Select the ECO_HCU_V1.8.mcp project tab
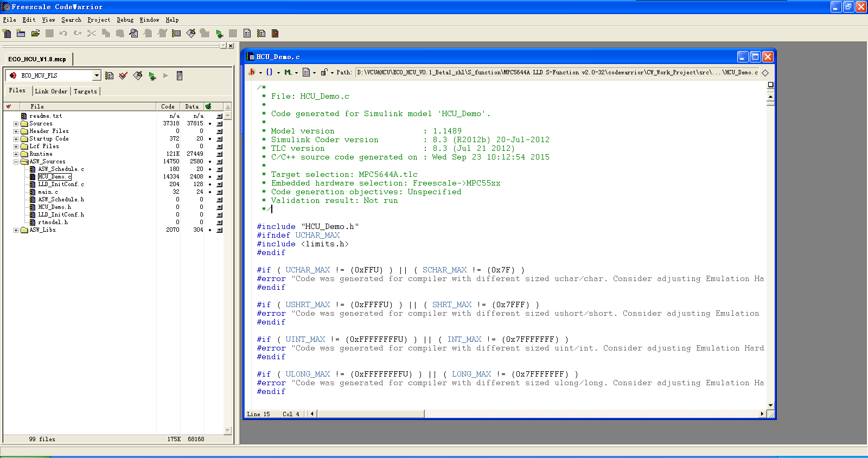Image resolution: width=868 pixels, height=458 pixels. [x=37, y=59]
